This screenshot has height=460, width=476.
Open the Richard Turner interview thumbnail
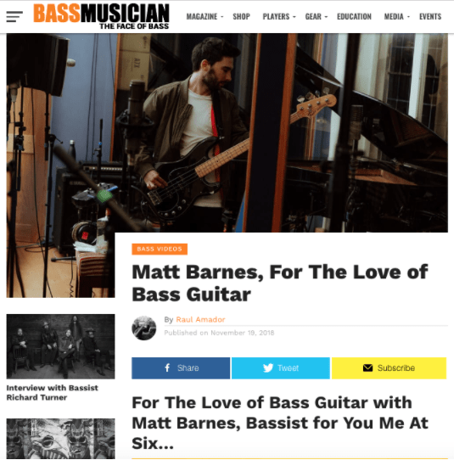pos(61,346)
